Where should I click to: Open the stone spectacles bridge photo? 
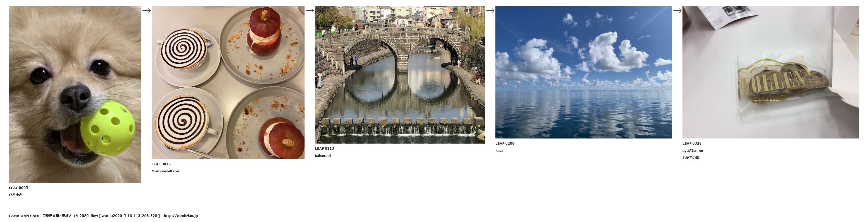pyautogui.click(x=400, y=75)
